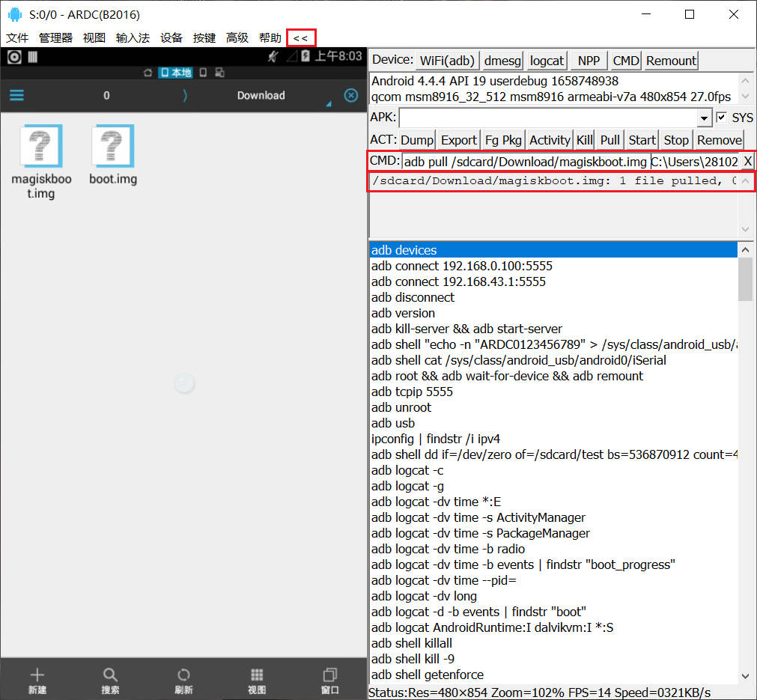This screenshot has height=700, width=757.
Task: Tap the 新建 (New) plus icon
Action: point(37,675)
